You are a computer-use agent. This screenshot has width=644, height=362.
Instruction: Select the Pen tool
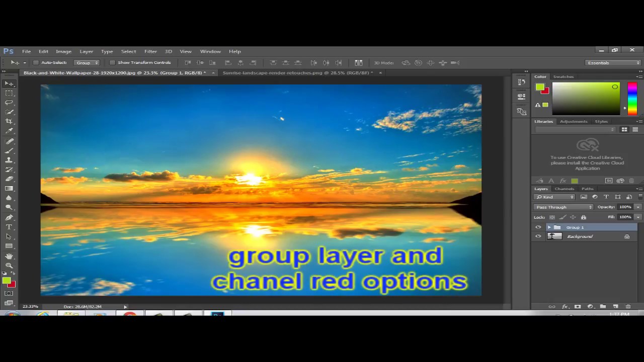pyautogui.click(x=9, y=218)
